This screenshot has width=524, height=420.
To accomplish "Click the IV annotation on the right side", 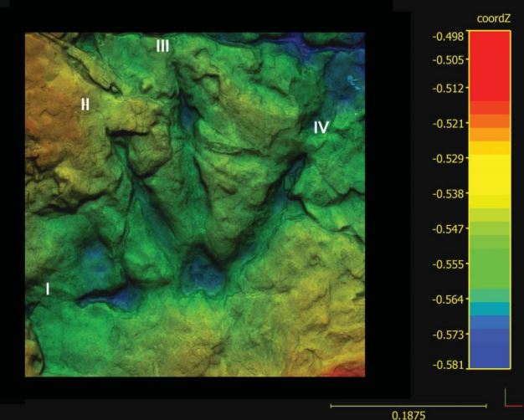I will [x=321, y=128].
